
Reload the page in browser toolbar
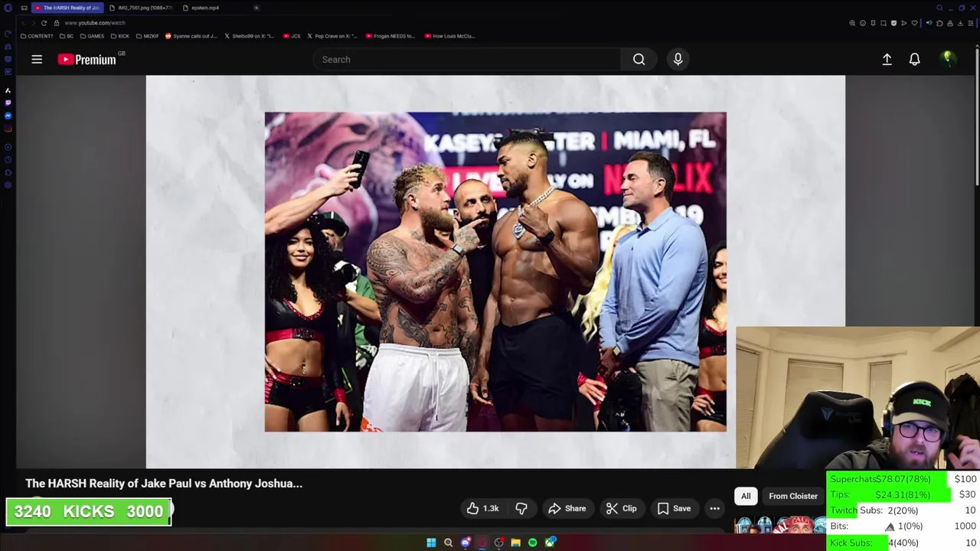click(44, 23)
